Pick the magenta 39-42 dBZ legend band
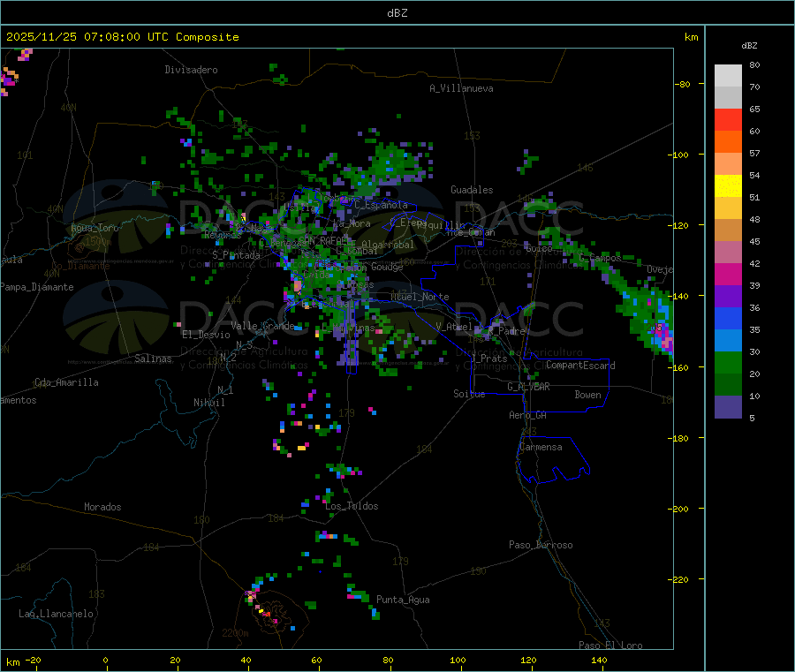 pyautogui.click(x=728, y=274)
